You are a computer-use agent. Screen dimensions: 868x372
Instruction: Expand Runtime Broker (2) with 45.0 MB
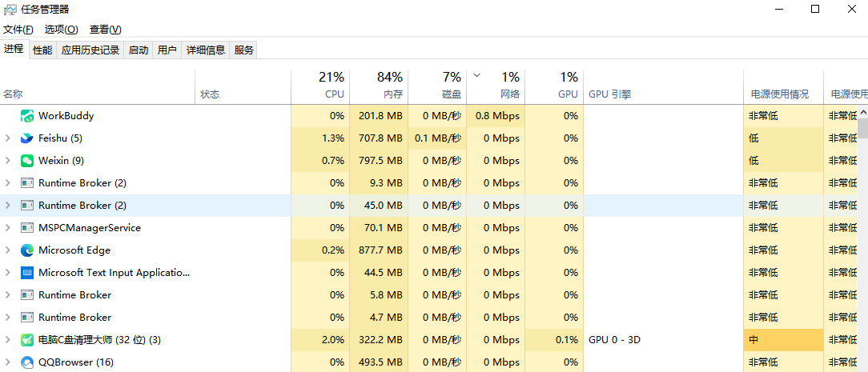8,206
